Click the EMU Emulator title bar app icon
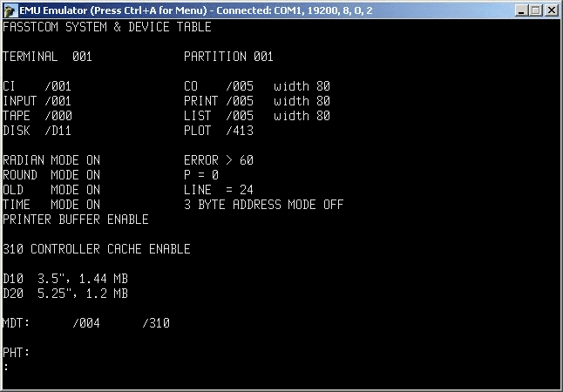Image resolution: width=563 pixels, height=392 pixels. click(x=10, y=10)
